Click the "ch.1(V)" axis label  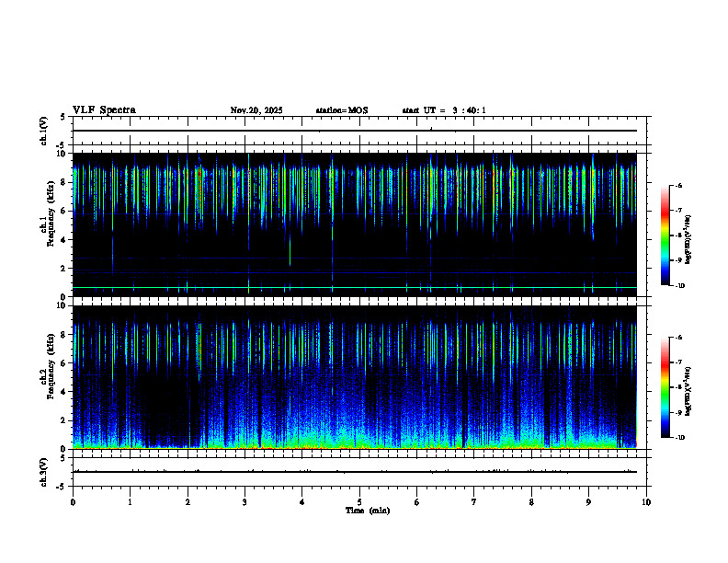(43, 131)
